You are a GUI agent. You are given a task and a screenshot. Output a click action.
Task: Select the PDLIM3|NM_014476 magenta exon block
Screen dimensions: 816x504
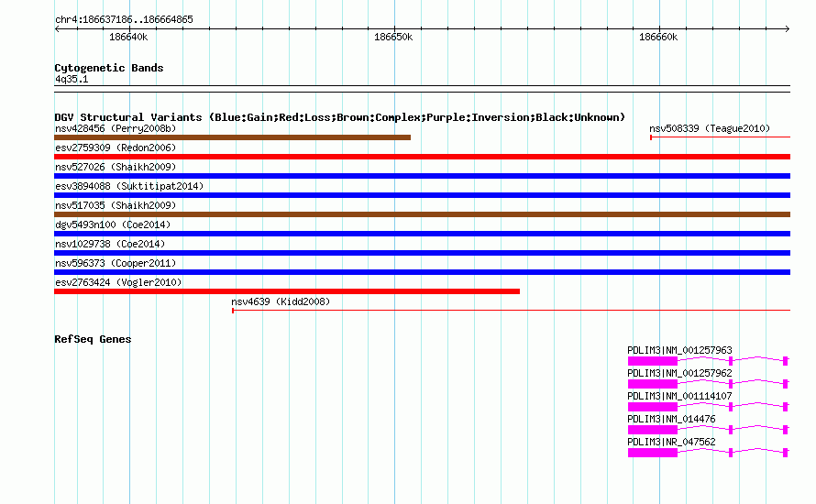point(653,430)
